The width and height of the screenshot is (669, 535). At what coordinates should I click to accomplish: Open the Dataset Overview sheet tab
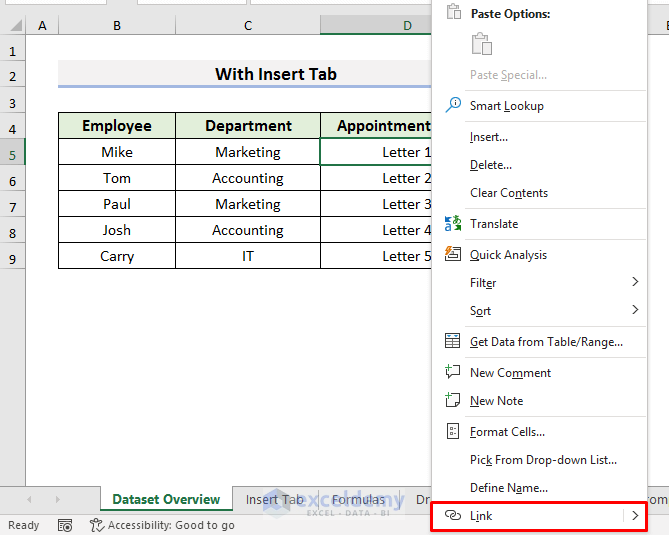click(166, 499)
